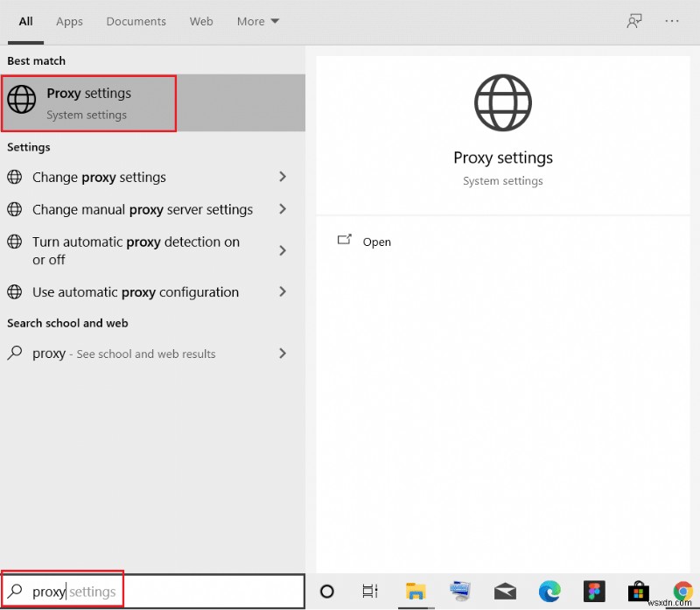
Task: Launch Google Chrome from the taskbar
Action: click(682, 592)
